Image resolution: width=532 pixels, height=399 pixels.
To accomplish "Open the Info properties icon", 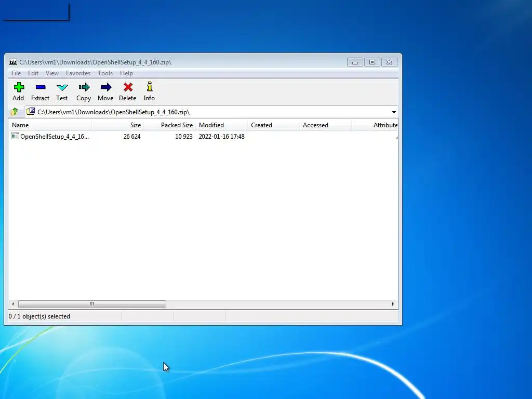I will (149, 87).
